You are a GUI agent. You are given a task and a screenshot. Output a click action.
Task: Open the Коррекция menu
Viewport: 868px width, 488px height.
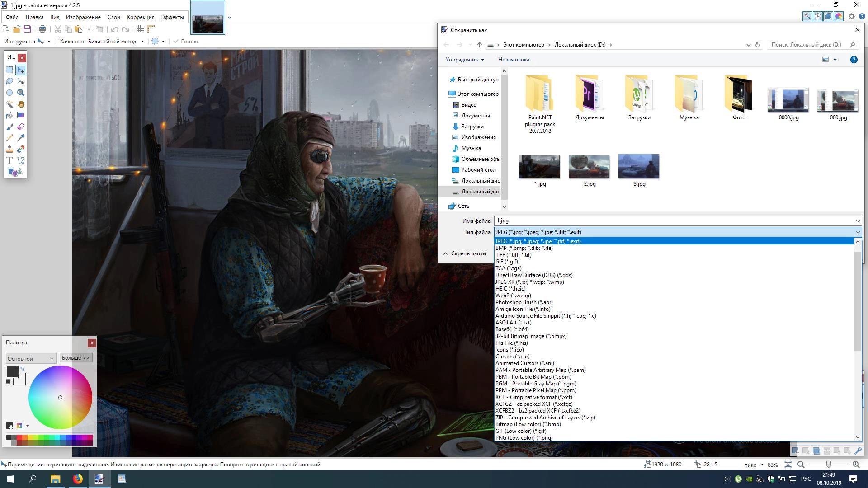tap(141, 17)
